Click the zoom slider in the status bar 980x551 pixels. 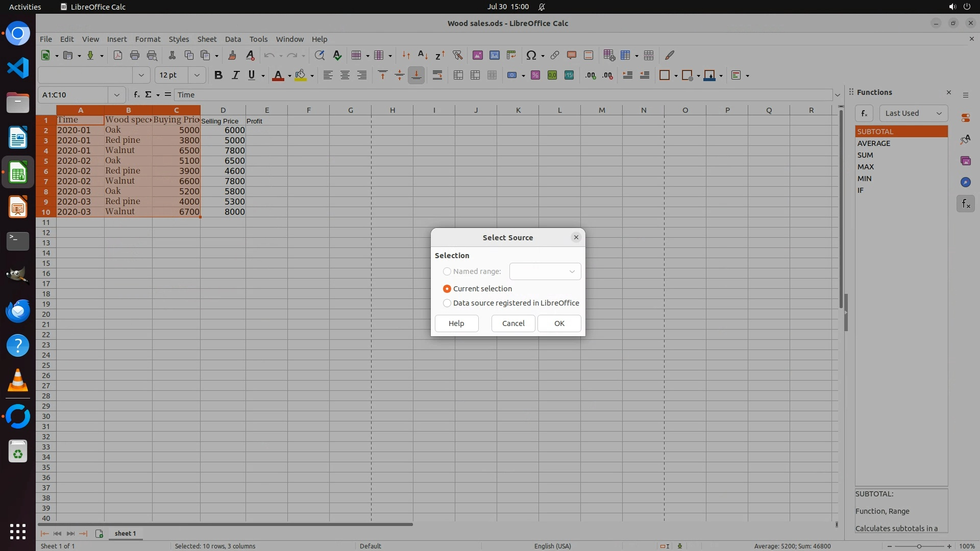[x=919, y=546]
